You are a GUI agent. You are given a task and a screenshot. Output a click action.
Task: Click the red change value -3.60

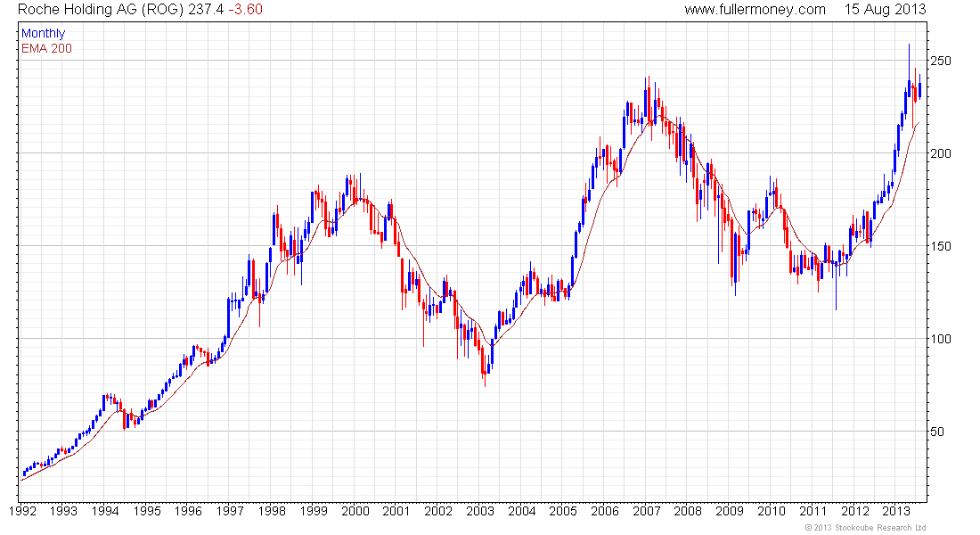click(244, 10)
